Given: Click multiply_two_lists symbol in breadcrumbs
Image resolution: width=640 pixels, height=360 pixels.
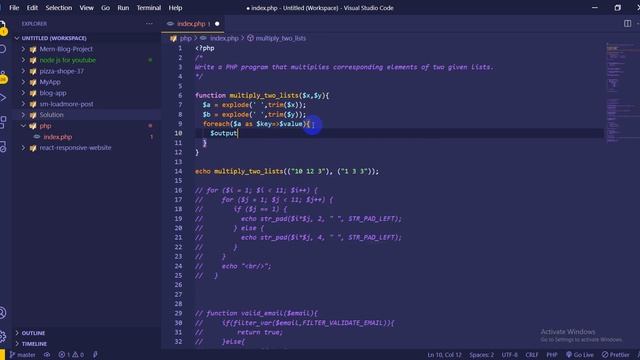Looking at the screenshot, I should (281, 38).
